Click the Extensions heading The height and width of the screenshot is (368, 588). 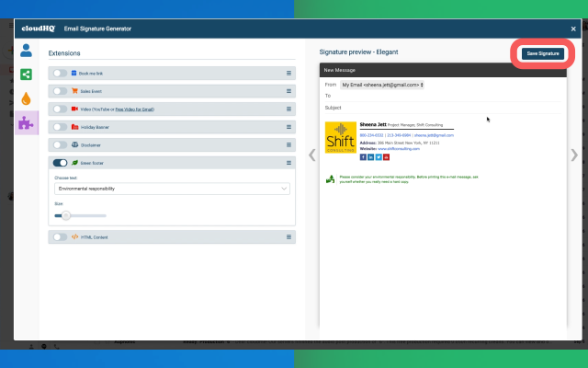coord(64,53)
